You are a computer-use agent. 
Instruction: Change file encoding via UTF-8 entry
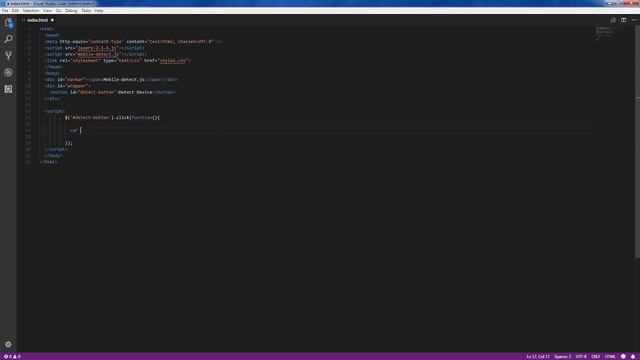pyautogui.click(x=581, y=357)
